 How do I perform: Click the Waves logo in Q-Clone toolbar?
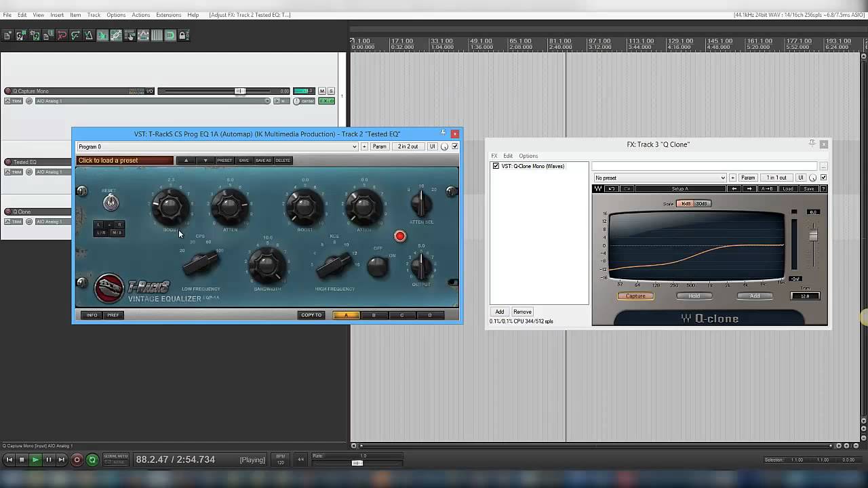click(x=599, y=188)
